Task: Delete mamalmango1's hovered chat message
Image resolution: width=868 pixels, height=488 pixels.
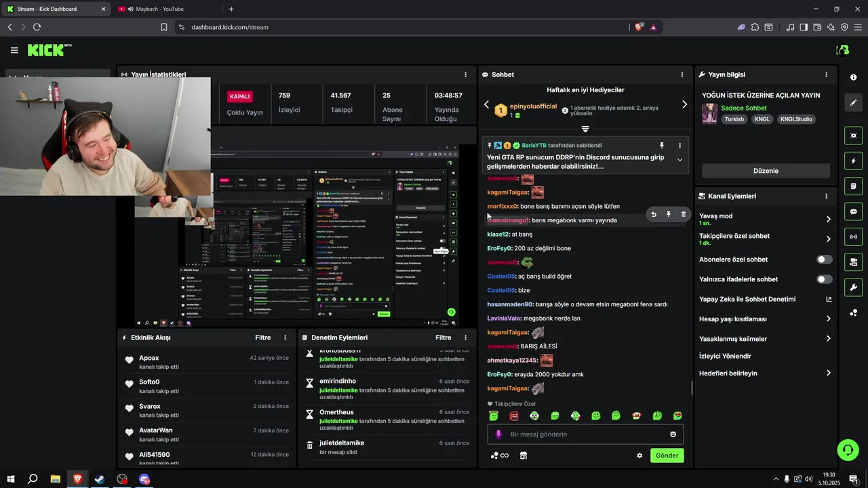Action: (684, 214)
